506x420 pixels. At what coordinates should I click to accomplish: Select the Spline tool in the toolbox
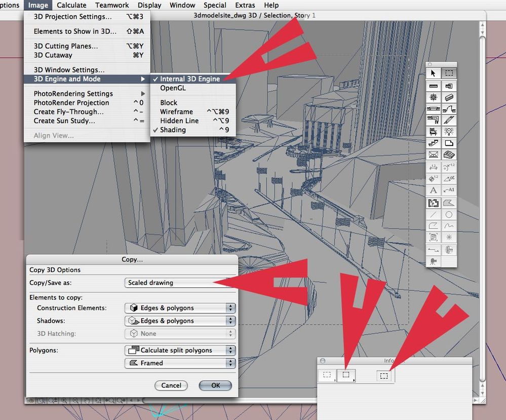(449, 226)
